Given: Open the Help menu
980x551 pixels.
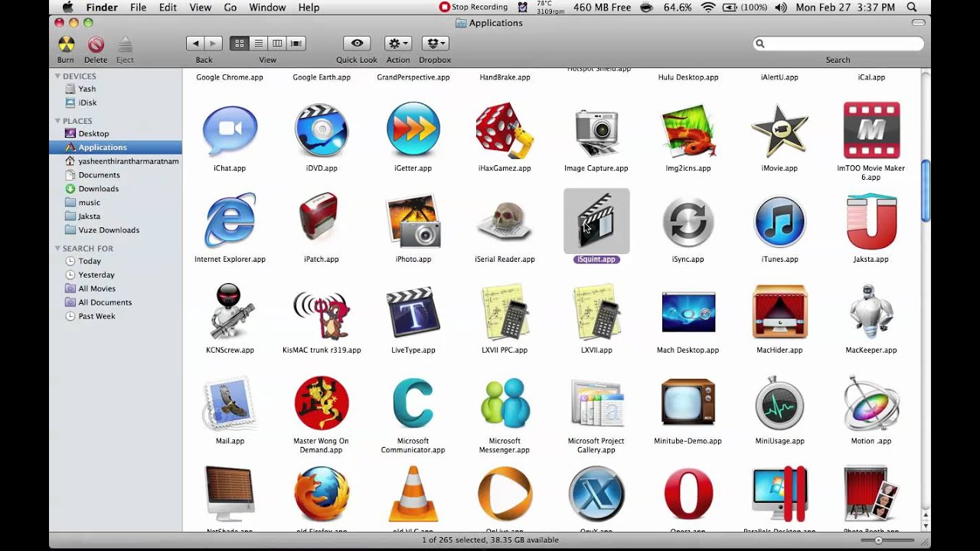Looking at the screenshot, I should (309, 8).
